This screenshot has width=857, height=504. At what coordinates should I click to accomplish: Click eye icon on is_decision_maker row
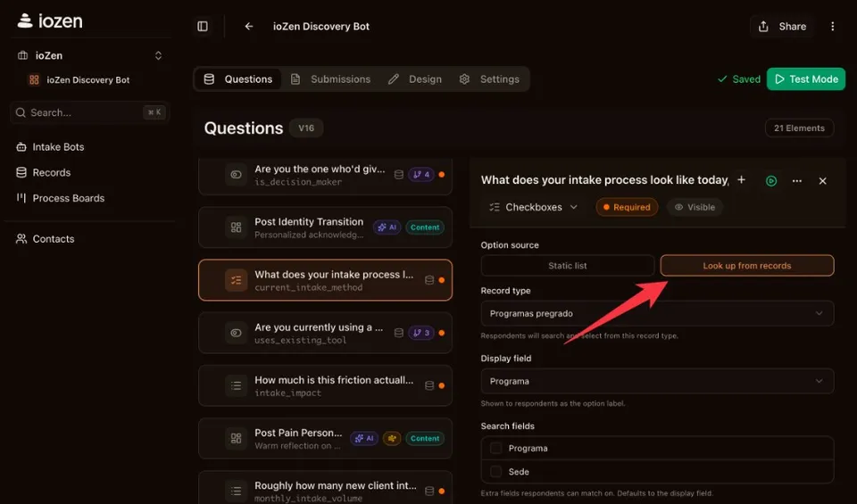point(236,175)
